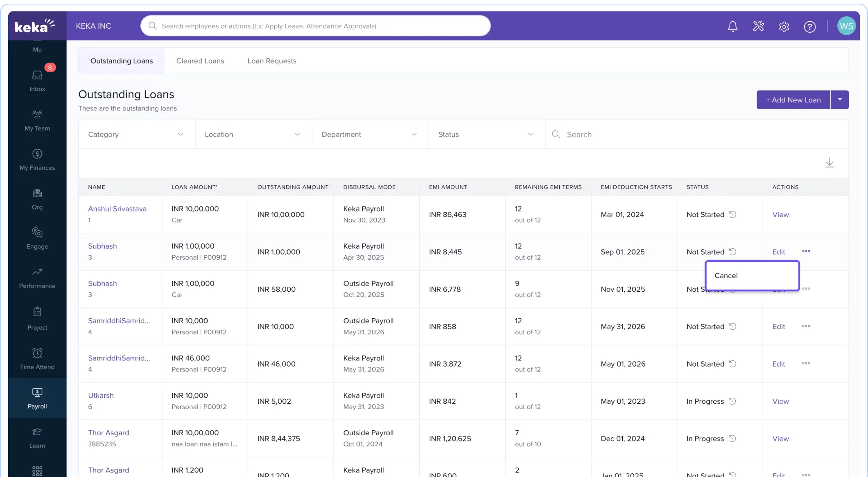This screenshot has height=477, width=868.
Task: View status history icon for Utkarsh loan
Action: tap(732, 401)
